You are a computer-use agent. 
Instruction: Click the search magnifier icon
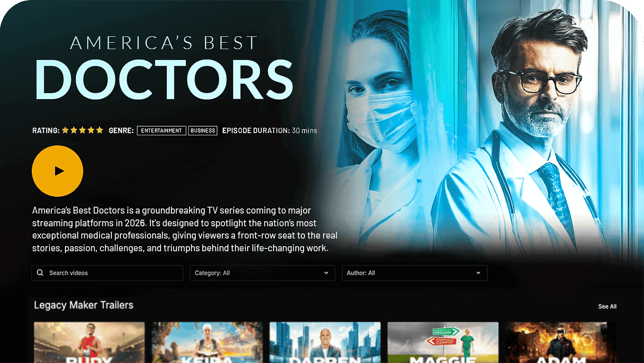[x=40, y=273]
